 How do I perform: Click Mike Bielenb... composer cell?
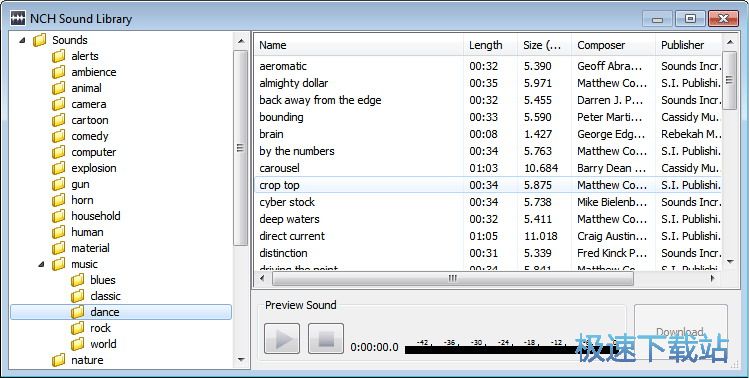point(612,202)
